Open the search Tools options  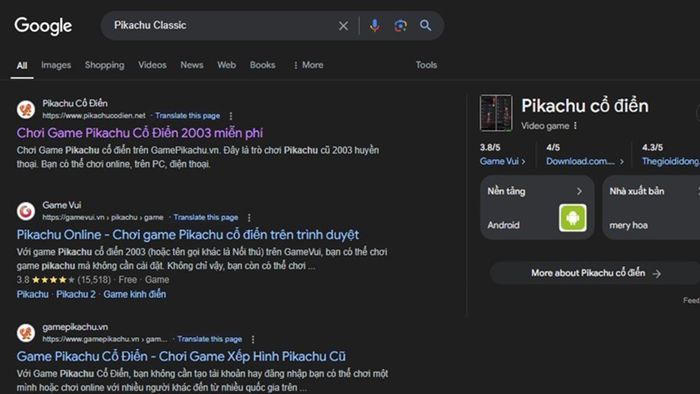(x=426, y=65)
